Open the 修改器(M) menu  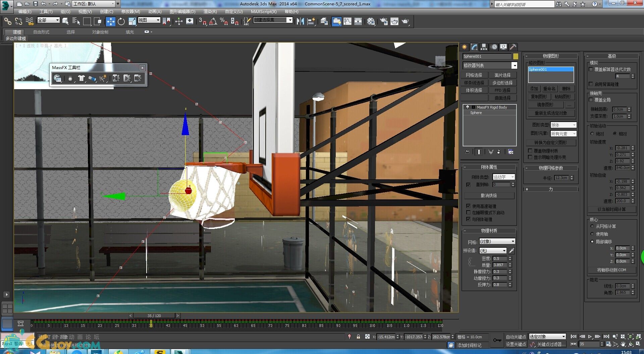pyautogui.click(x=130, y=11)
